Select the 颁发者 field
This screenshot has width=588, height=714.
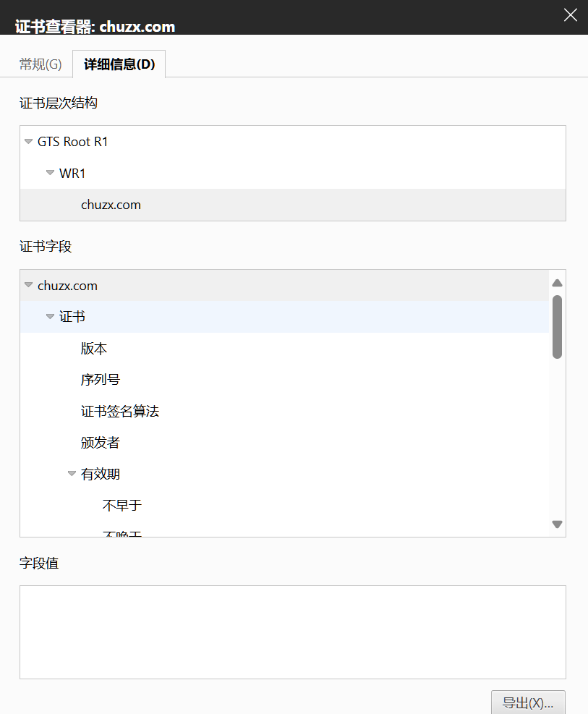[100, 443]
